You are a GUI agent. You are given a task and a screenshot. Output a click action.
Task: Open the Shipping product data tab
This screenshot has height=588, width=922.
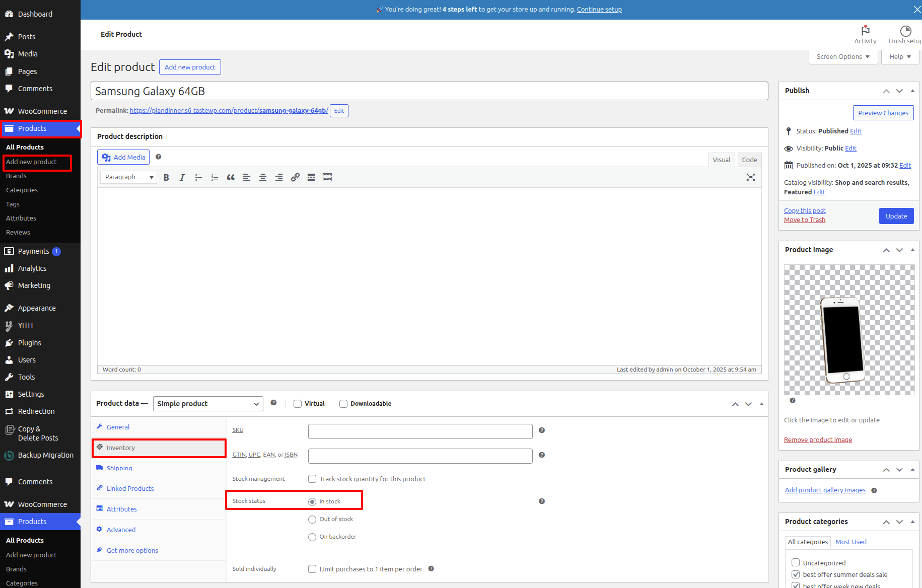pos(119,468)
